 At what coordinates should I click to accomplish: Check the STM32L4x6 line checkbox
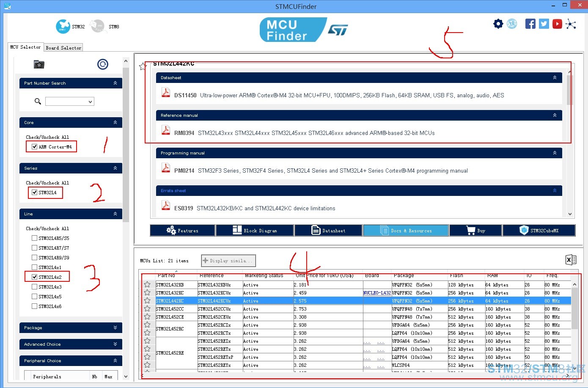(x=35, y=306)
